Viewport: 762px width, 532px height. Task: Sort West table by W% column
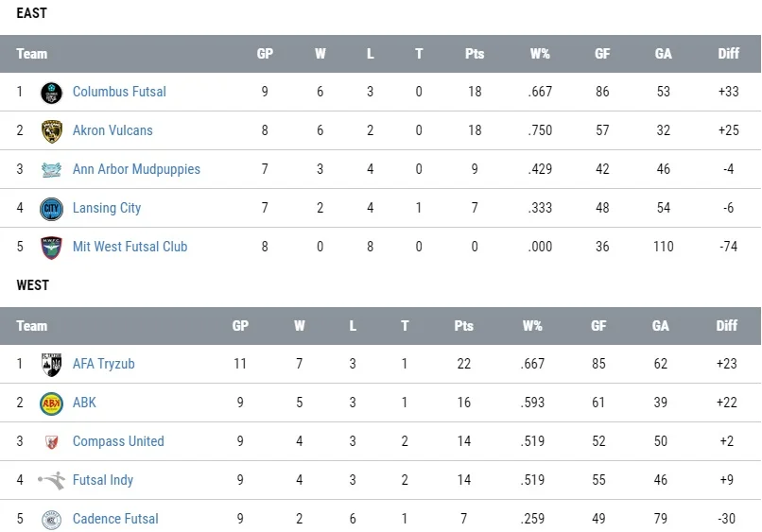(x=532, y=326)
